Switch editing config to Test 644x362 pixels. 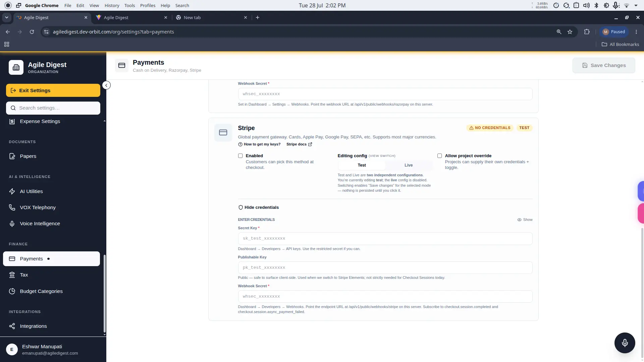(x=362, y=165)
